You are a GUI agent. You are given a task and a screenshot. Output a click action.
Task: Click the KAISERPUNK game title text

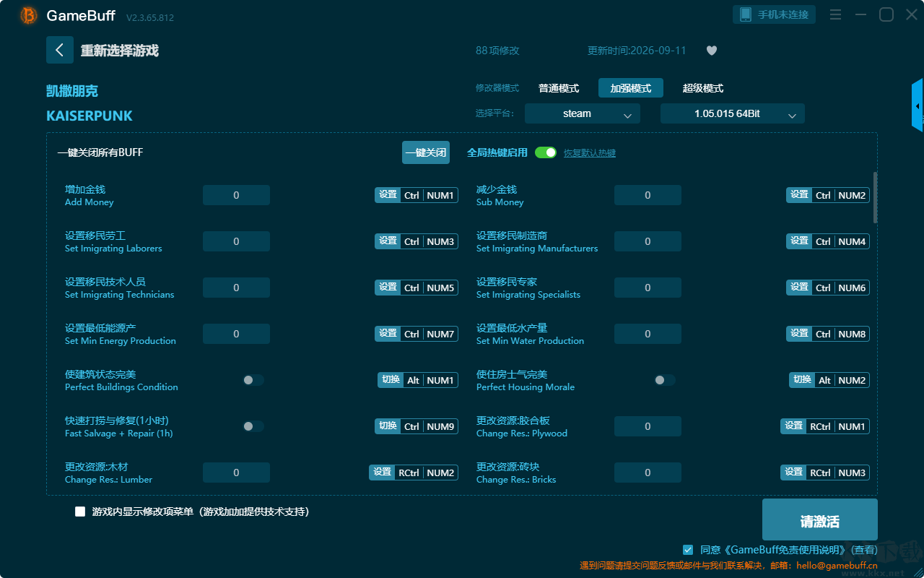pyautogui.click(x=90, y=116)
